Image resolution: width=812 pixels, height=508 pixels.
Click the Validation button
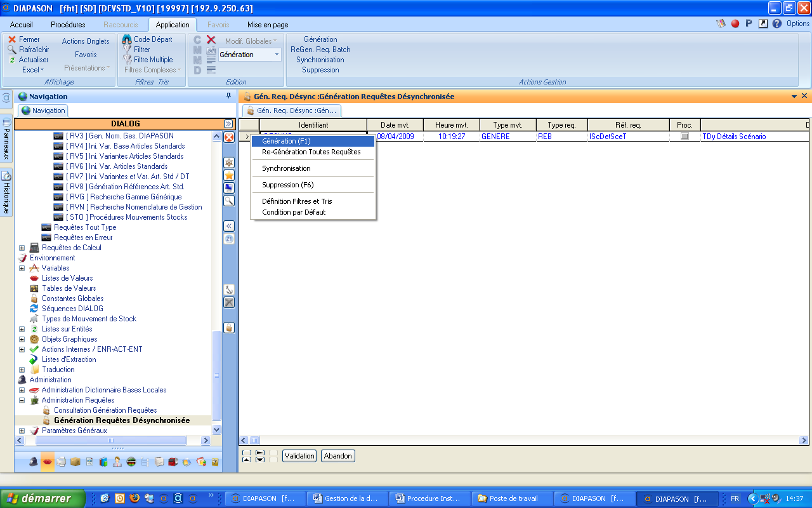click(x=299, y=455)
